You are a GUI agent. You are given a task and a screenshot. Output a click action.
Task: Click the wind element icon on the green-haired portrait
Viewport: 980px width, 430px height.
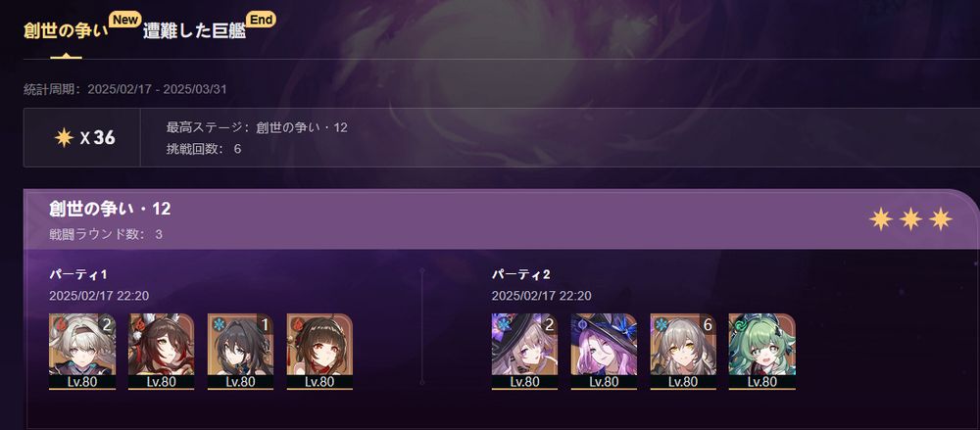pyautogui.click(x=738, y=324)
